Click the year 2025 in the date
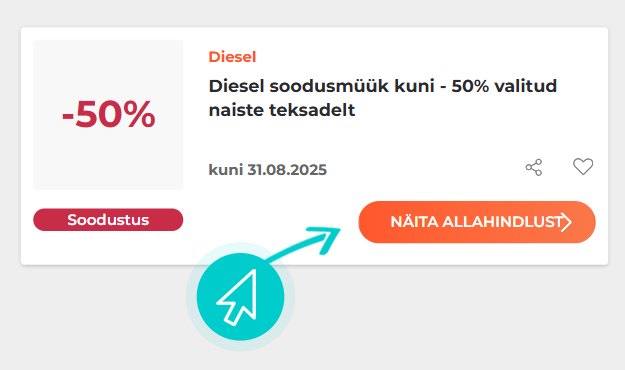 point(307,170)
